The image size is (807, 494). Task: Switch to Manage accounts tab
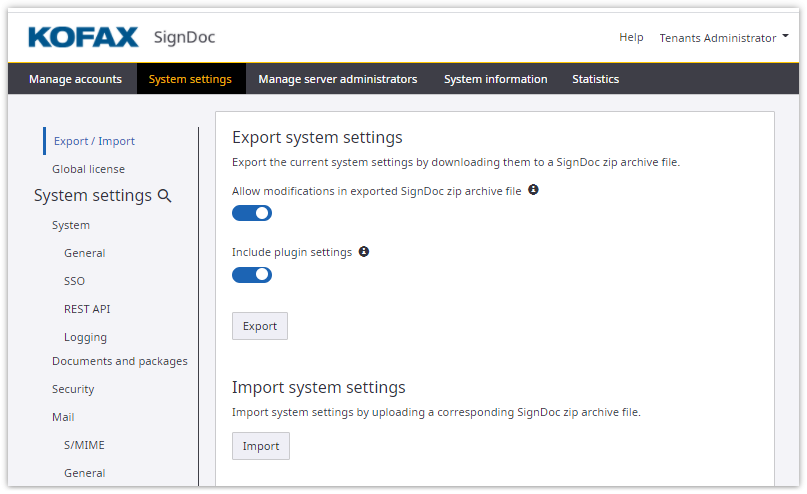75,79
